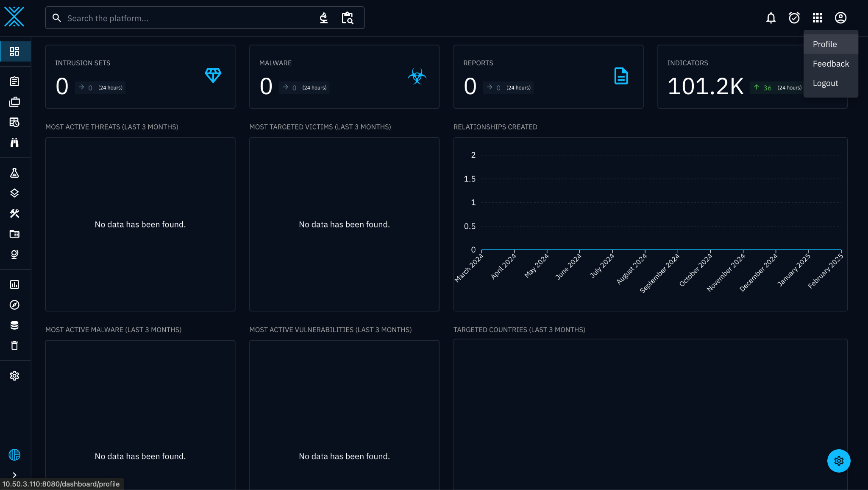Viewport: 868px width, 490px height.
Task: Click the user account icon
Action: coord(841,18)
